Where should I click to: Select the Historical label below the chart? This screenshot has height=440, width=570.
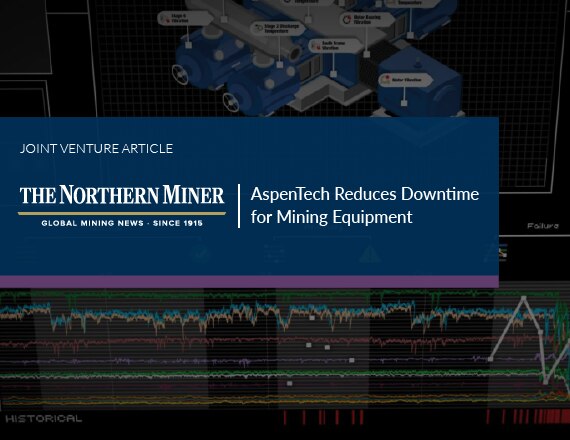(x=44, y=419)
